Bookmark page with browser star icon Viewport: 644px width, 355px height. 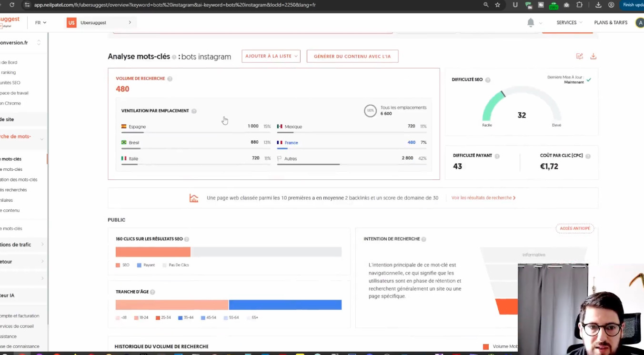pyautogui.click(x=498, y=5)
